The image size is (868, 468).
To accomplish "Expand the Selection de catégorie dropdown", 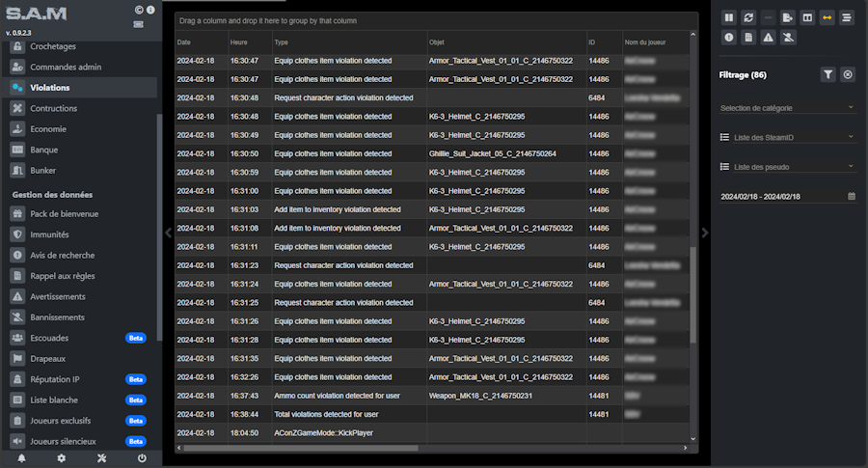I will point(787,107).
